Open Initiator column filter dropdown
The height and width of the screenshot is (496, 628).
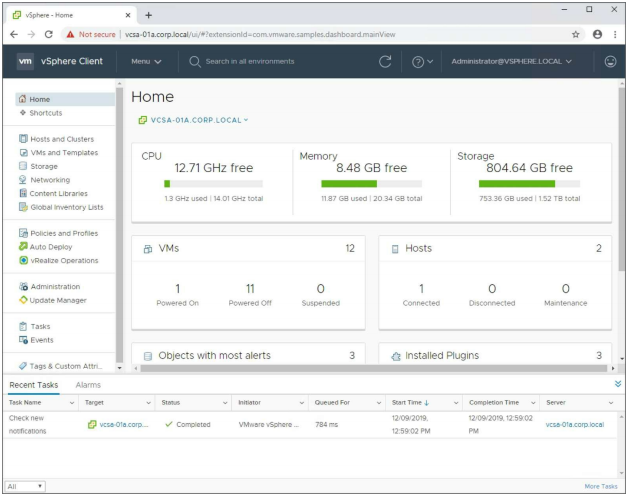tap(302, 403)
